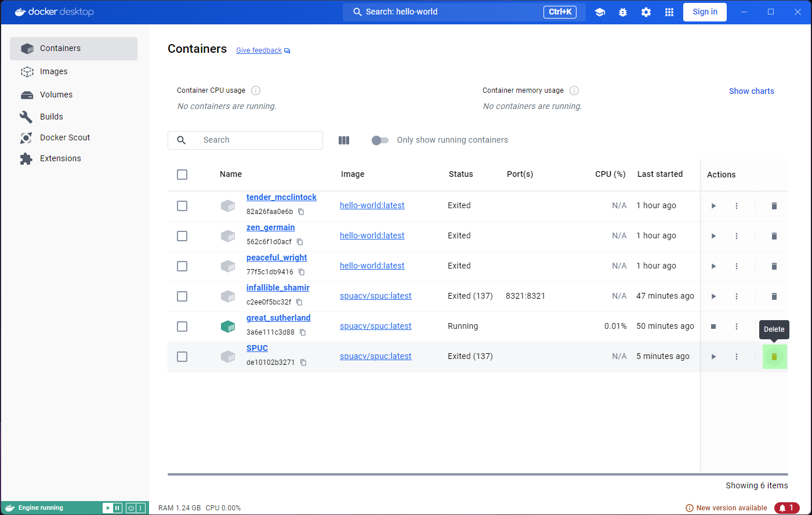Image resolution: width=812 pixels, height=515 pixels.
Task: Click the top Search: hello-world bar
Action: click(x=464, y=12)
